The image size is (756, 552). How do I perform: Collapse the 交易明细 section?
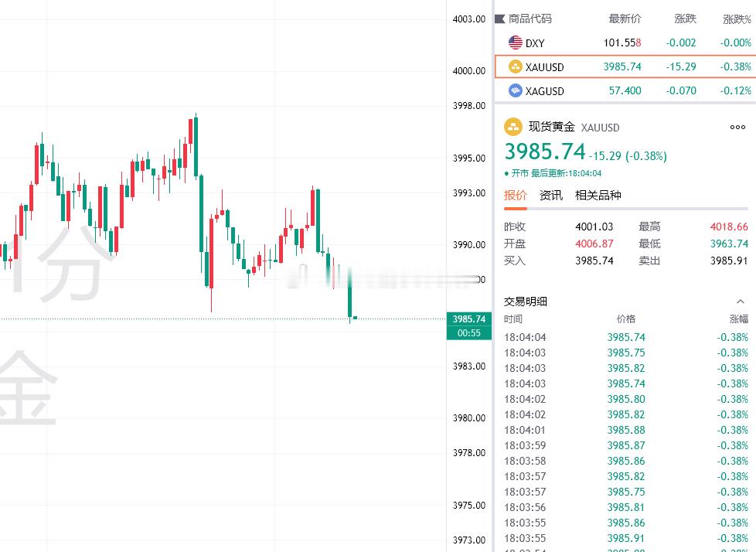(x=741, y=302)
